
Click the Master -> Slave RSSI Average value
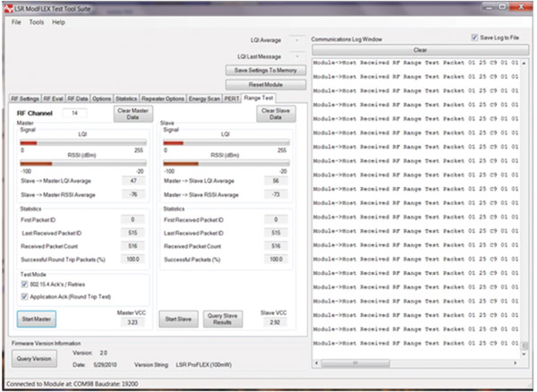pos(276,194)
